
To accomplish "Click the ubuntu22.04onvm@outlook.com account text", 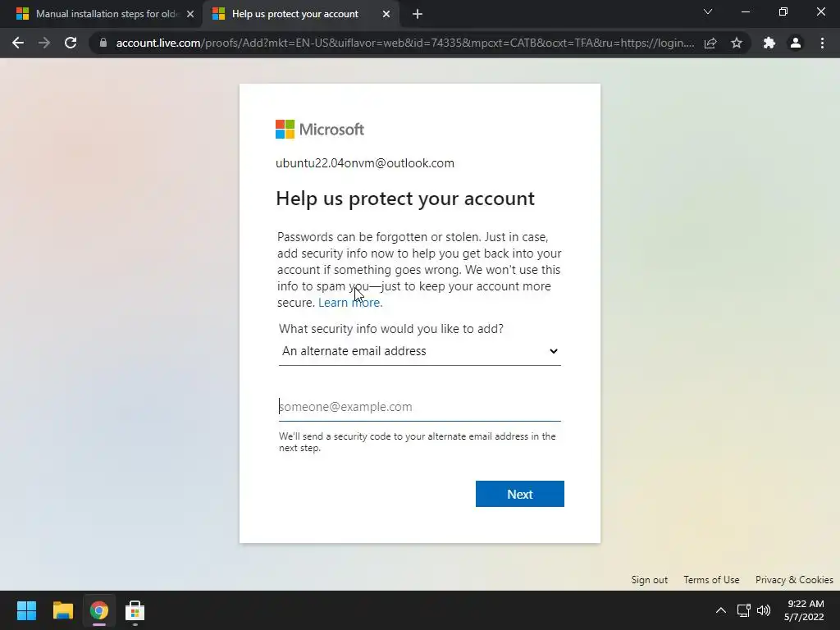I will tap(365, 163).
